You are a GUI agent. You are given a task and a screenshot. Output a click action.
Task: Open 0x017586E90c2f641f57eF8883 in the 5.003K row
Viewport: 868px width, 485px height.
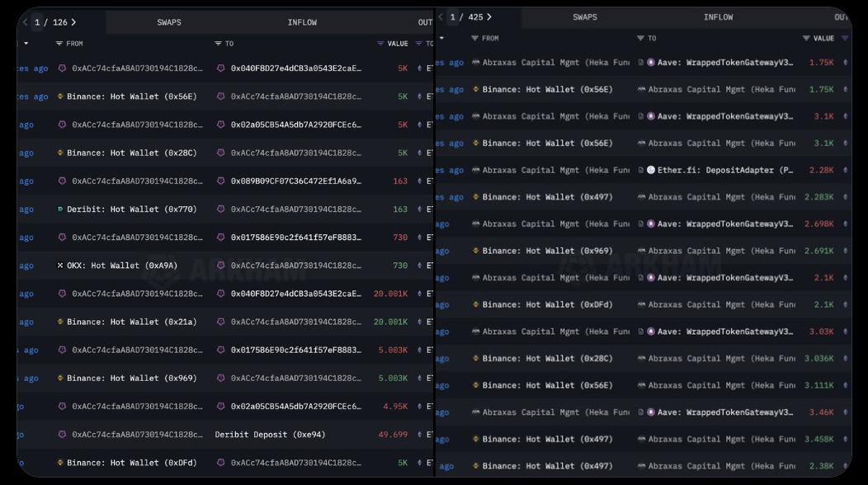tap(296, 350)
